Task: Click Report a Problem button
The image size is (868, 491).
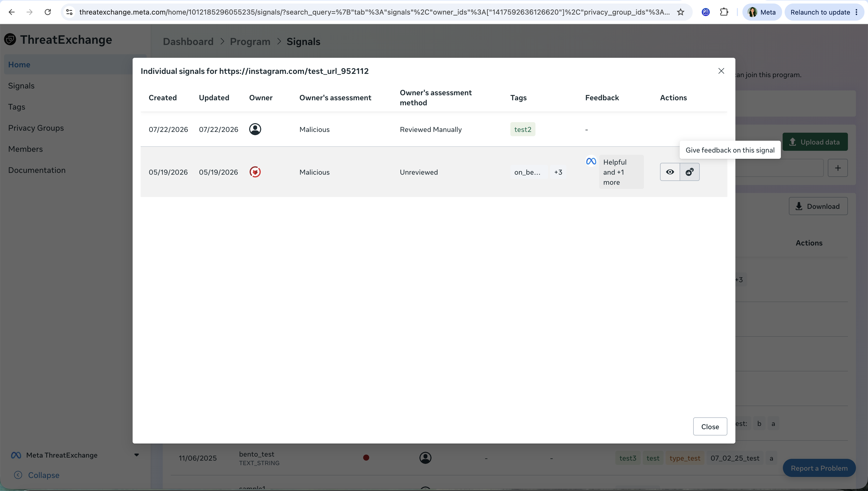Action: pos(819,468)
